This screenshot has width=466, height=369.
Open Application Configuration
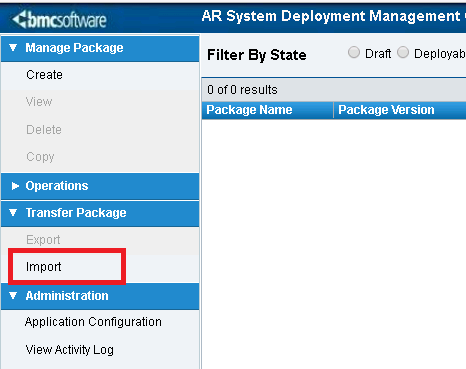coord(93,322)
